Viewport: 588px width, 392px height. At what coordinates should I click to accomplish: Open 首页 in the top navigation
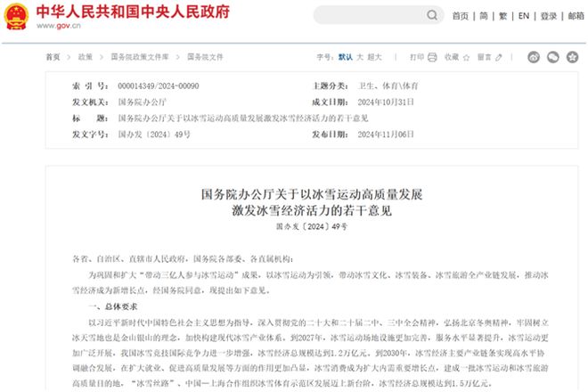tap(460, 16)
